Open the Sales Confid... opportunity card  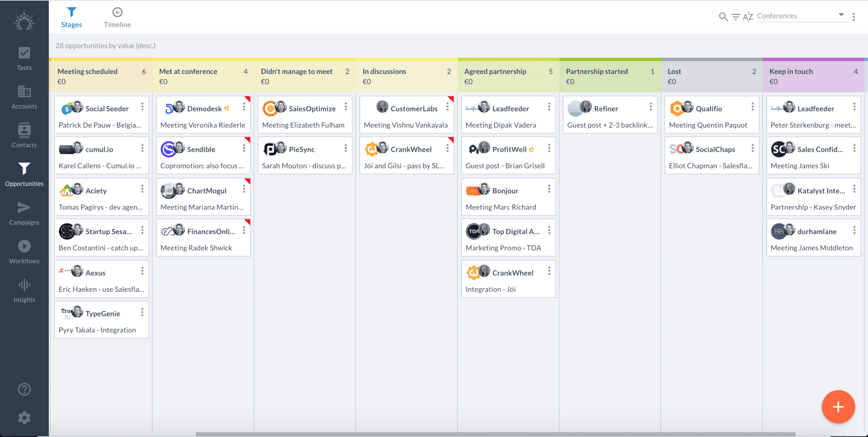pos(814,156)
